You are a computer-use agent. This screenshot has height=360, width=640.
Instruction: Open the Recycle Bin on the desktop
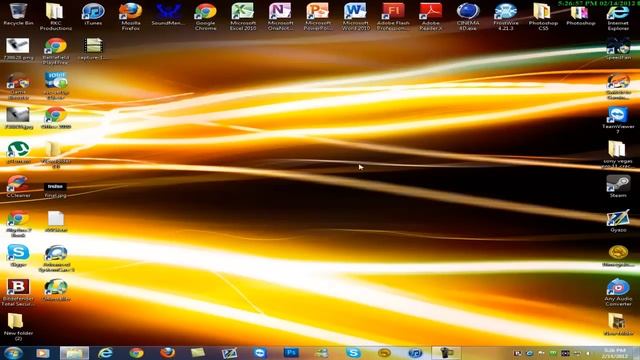click(x=18, y=14)
